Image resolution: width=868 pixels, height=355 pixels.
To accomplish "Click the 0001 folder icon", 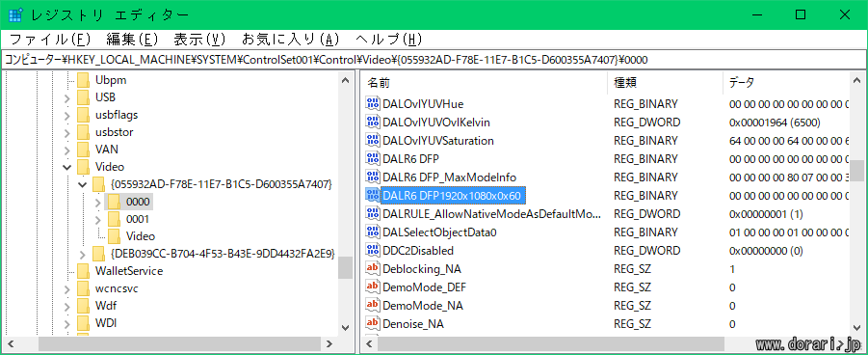I will click(x=114, y=219).
